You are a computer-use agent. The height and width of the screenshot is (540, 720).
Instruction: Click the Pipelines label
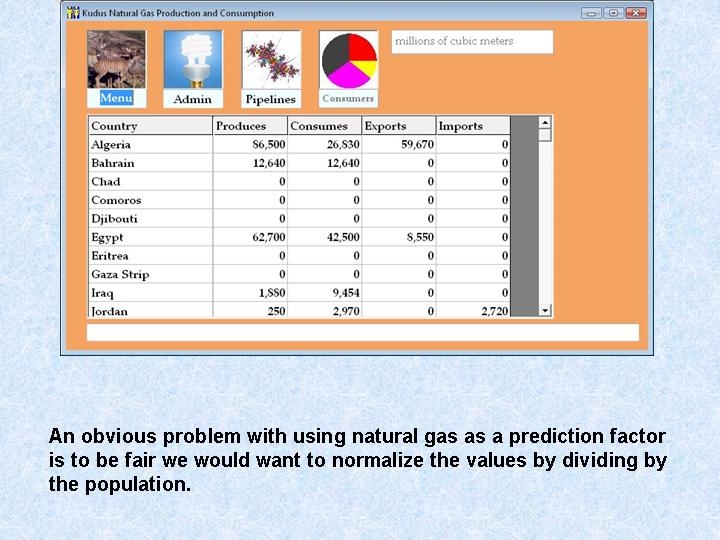tap(271, 99)
